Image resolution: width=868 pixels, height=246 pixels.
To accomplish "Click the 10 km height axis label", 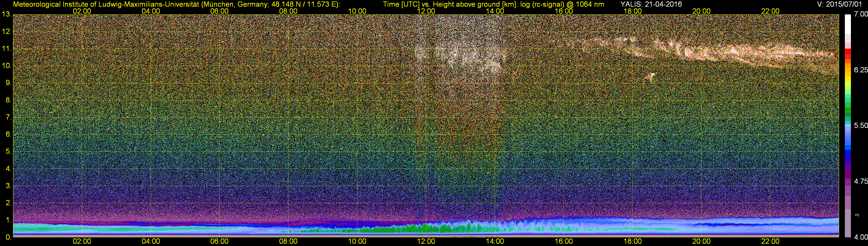I will tap(6, 66).
